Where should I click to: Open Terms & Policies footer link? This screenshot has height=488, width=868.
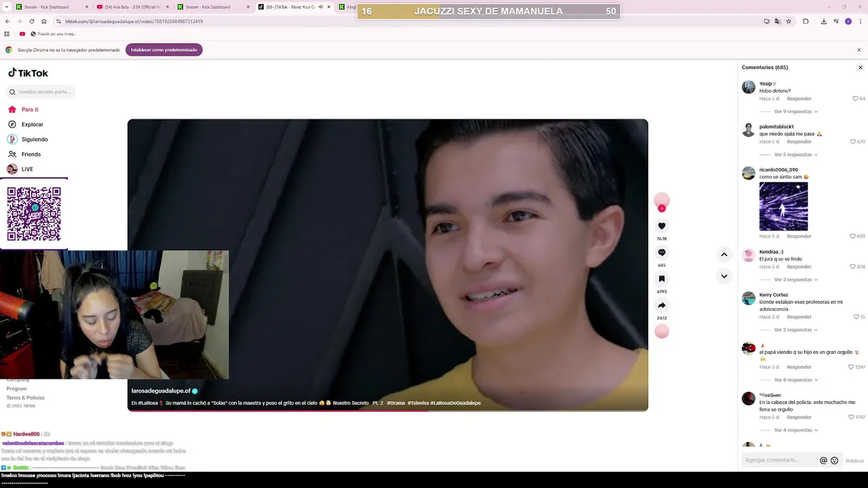(x=26, y=398)
